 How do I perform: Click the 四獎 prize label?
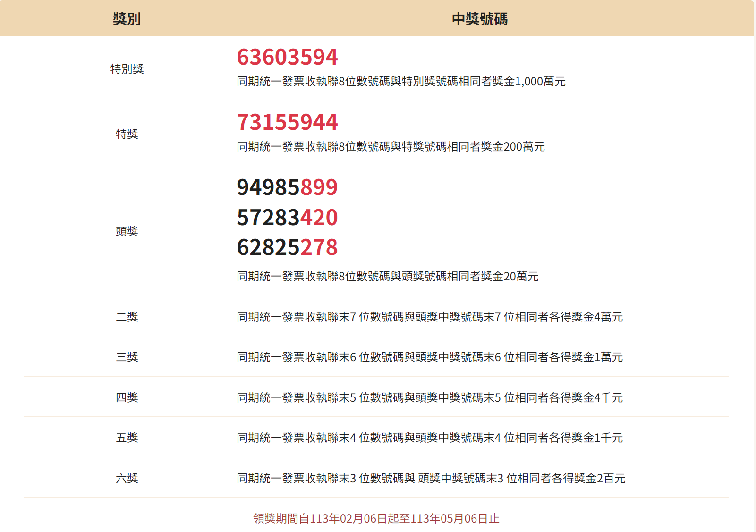click(x=126, y=397)
